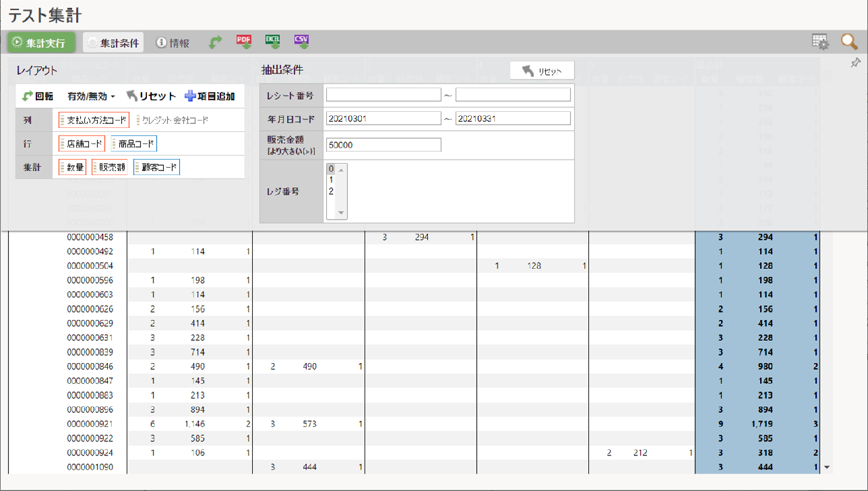
Task: Open the 集計条件 tab
Action: (113, 42)
